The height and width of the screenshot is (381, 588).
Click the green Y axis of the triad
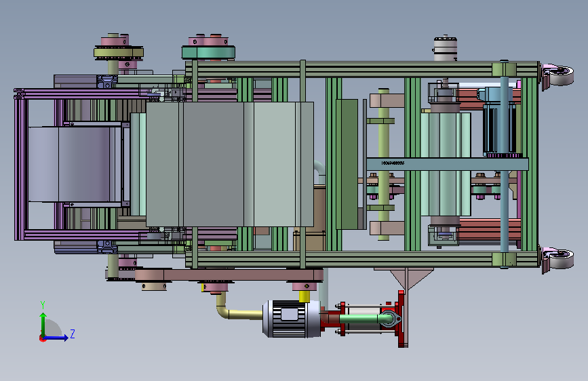43,324
